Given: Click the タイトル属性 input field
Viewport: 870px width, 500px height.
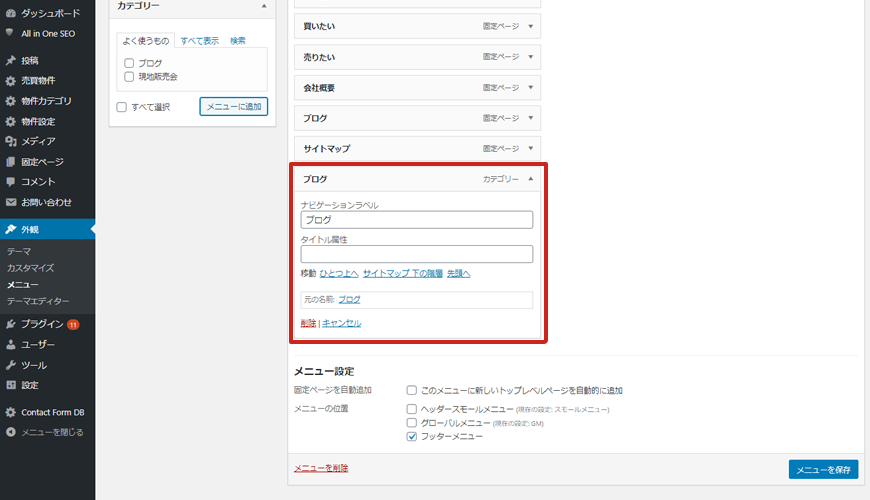Looking at the screenshot, I should (416, 254).
